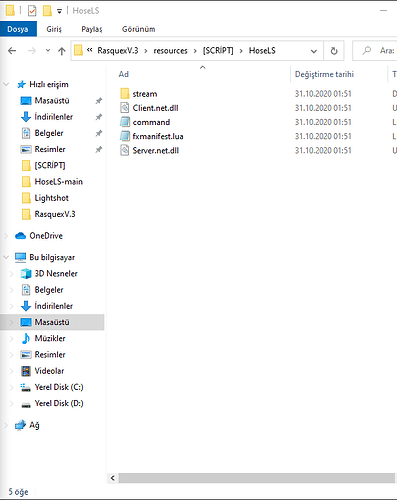397x500 pixels.
Task: Expand the Müzikler node
Action: (11, 338)
